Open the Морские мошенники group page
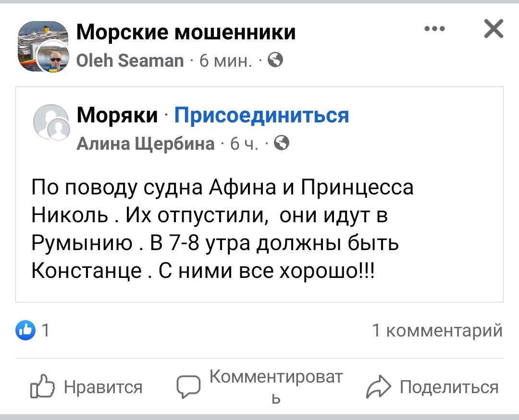 click(186, 32)
